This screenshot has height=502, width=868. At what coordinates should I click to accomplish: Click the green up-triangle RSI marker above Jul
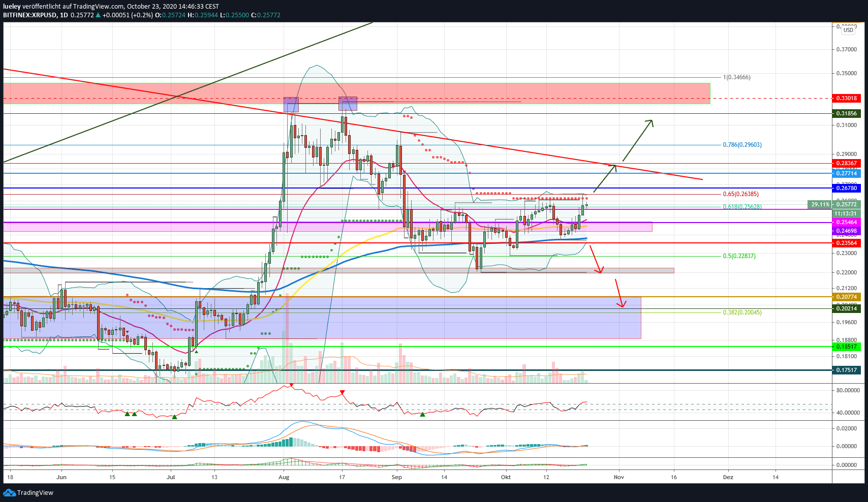point(174,417)
